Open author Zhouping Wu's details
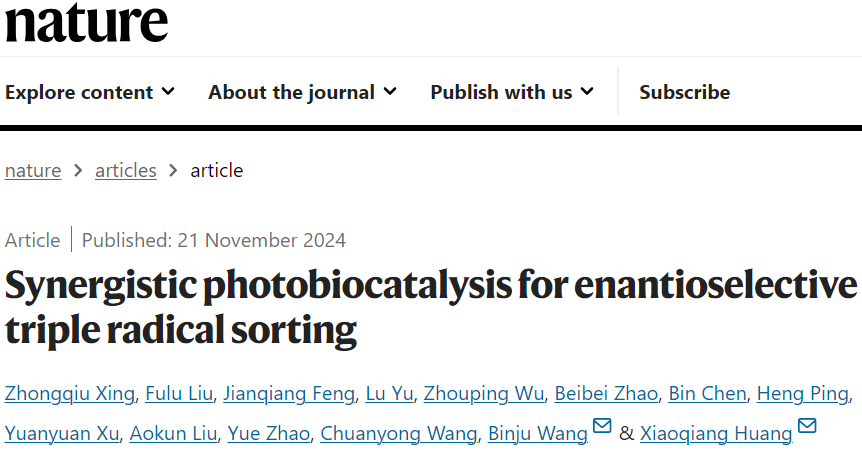 pos(484,393)
